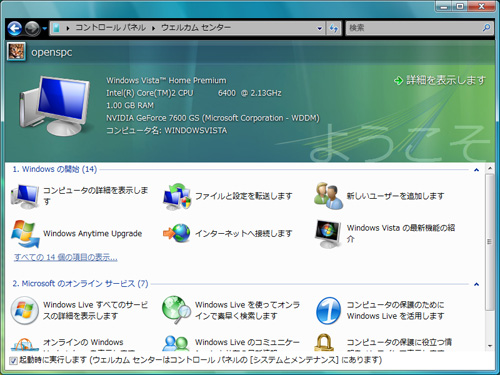Select the 新しいユーザーを追加します icon
Screen dimensions: 500x375
(328, 196)
